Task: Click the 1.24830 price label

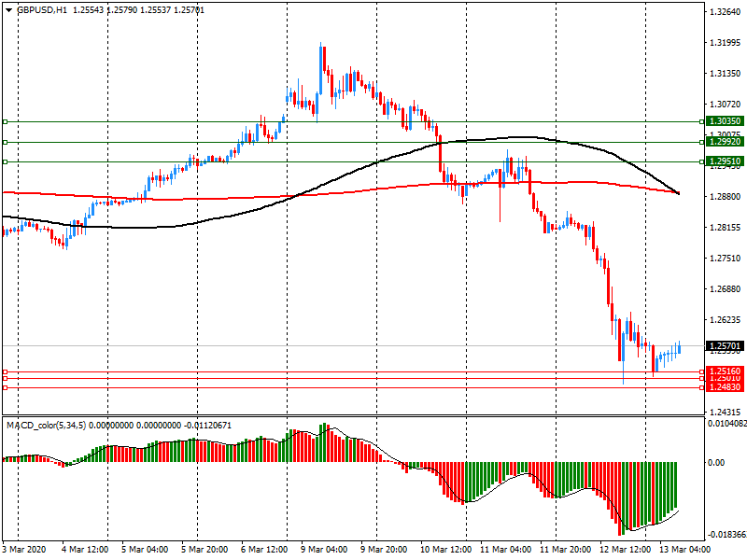Action: click(x=725, y=386)
